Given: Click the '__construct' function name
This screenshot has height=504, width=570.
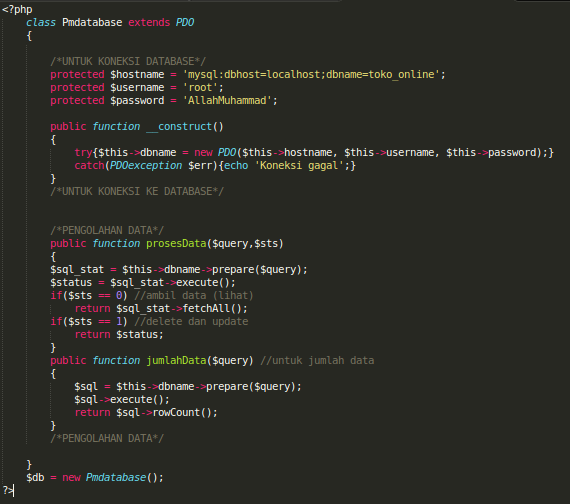Looking at the screenshot, I should (179, 127).
